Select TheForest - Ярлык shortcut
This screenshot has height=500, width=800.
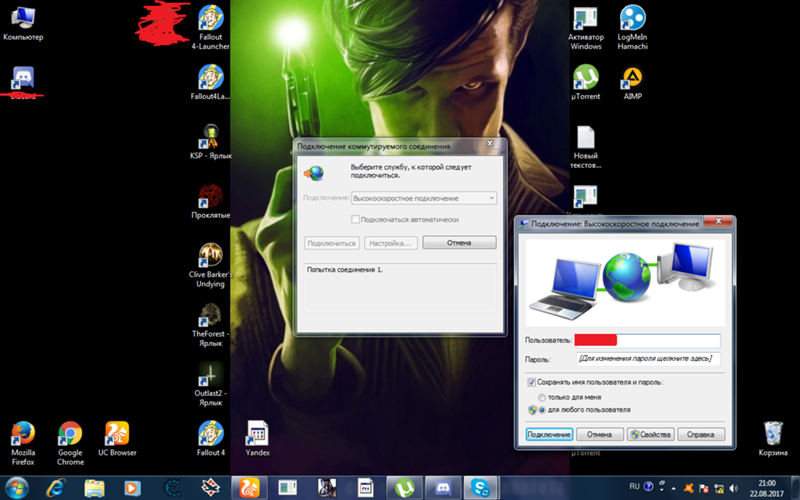pyautogui.click(x=210, y=324)
